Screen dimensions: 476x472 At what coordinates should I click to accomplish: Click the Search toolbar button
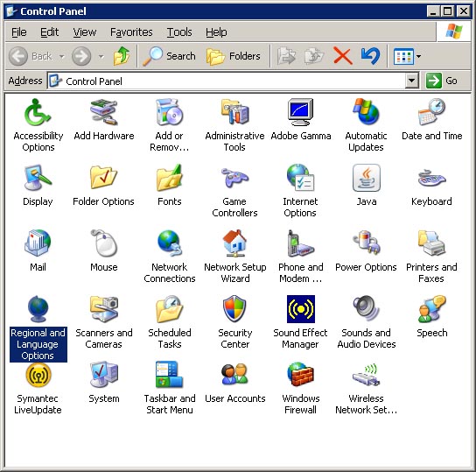[169, 56]
